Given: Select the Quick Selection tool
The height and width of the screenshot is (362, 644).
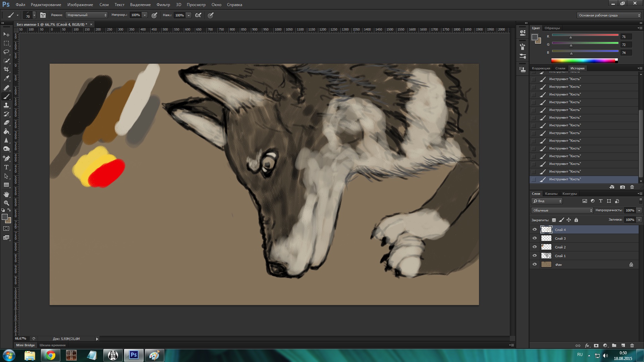Looking at the screenshot, I should pos(6,61).
